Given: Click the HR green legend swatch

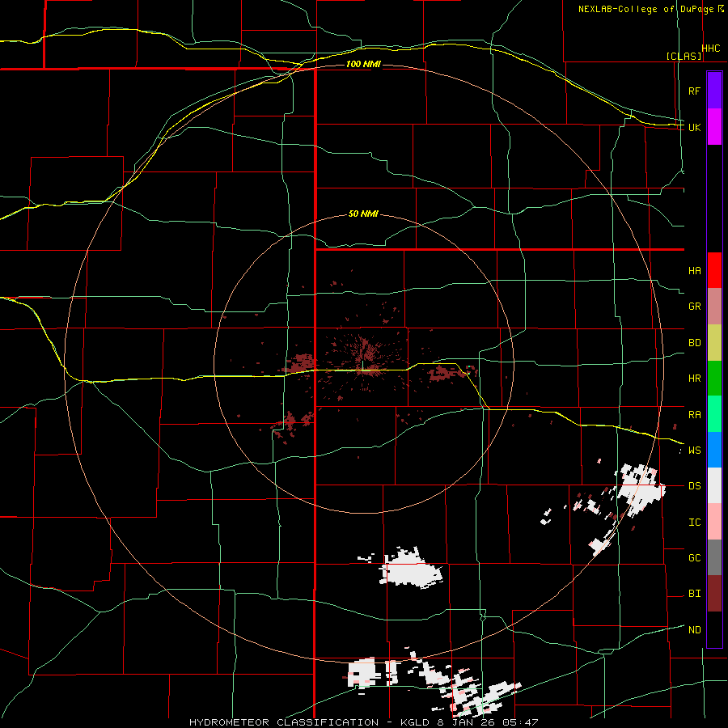Looking at the screenshot, I should [714, 379].
